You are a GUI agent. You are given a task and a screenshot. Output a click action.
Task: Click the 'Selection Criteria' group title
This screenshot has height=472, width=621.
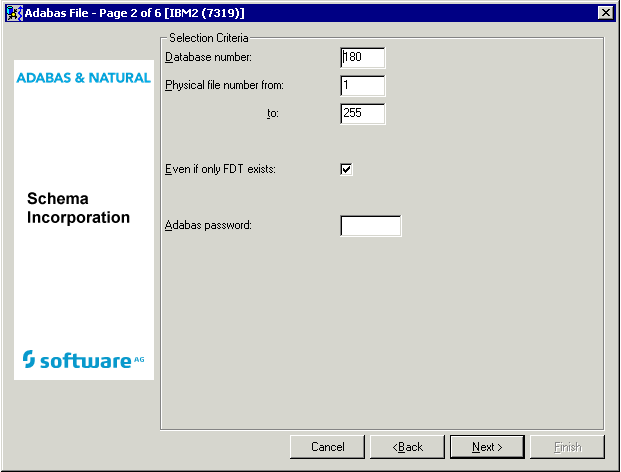[x=209, y=38]
